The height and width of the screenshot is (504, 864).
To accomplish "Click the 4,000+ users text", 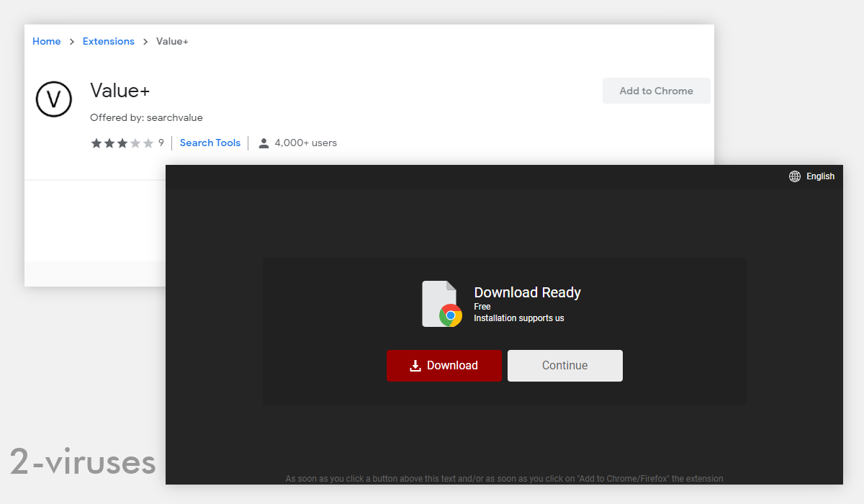I will [x=305, y=143].
